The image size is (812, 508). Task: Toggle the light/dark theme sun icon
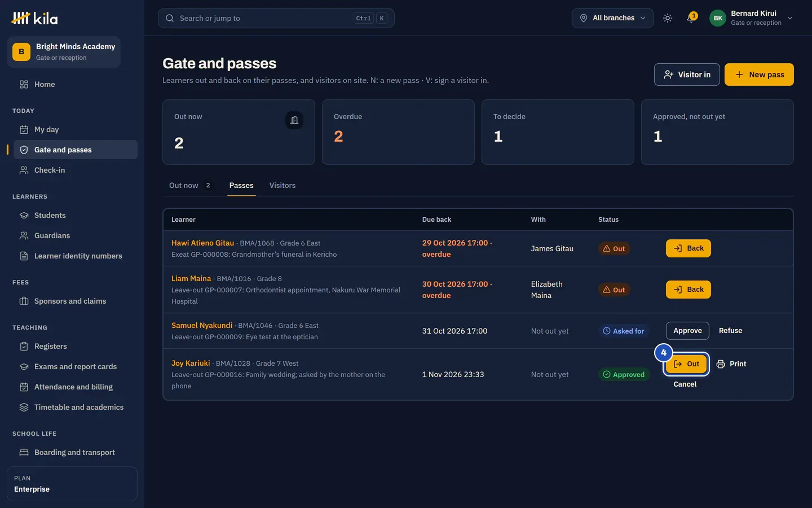(668, 18)
